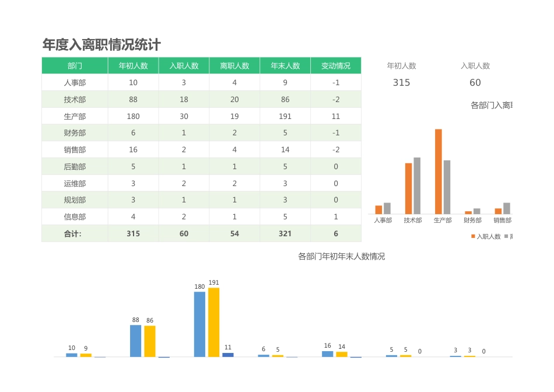This screenshot has width=554, height=392.
Task: Click the 销售部 axis label in upper chart
Action: [x=502, y=220]
